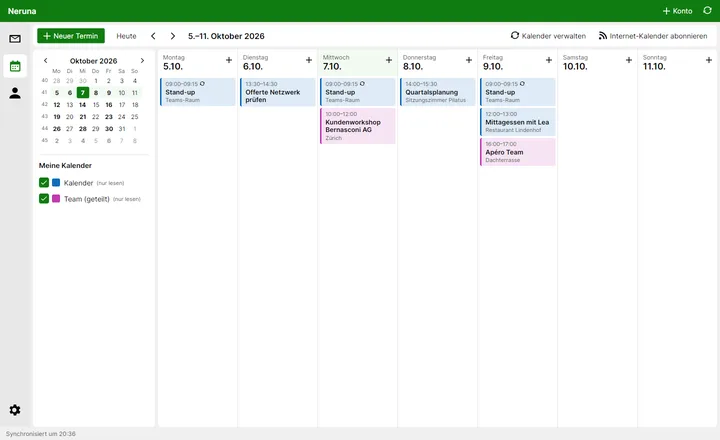Image resolution: width=720 pixels, height=440 pixels.
Task: Add event on Sonntag 11.10. with plus
Action: [709, 60]
